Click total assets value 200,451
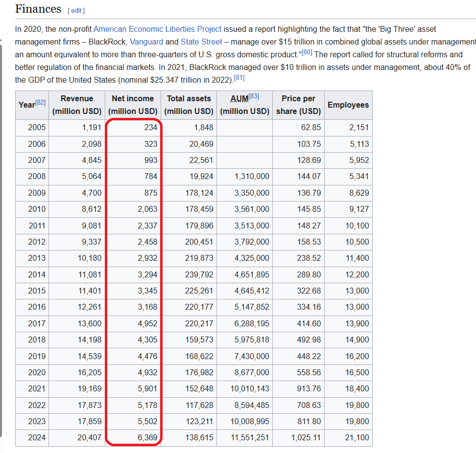This screenshot has width=476, height=453. tap(199, 242)
